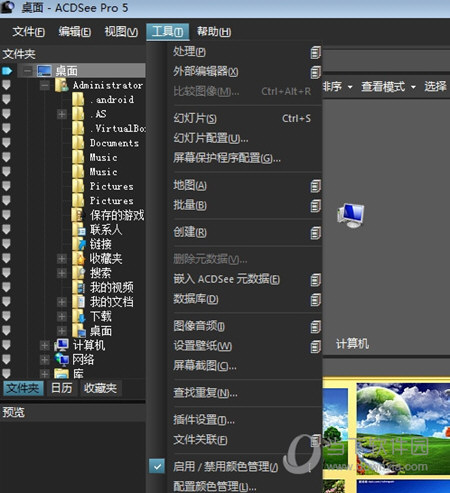
Task: Collapse the Administrator folder node
Action: [x=45, y=85]
